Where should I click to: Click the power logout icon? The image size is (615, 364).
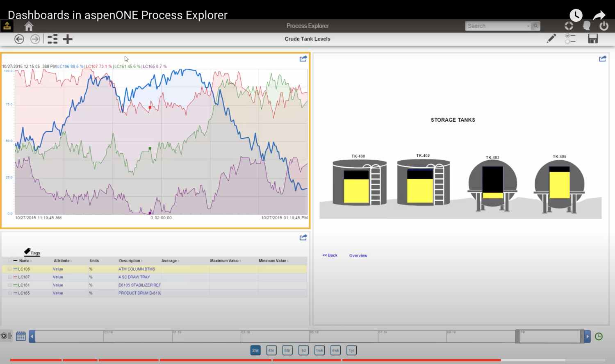point(604,26)
